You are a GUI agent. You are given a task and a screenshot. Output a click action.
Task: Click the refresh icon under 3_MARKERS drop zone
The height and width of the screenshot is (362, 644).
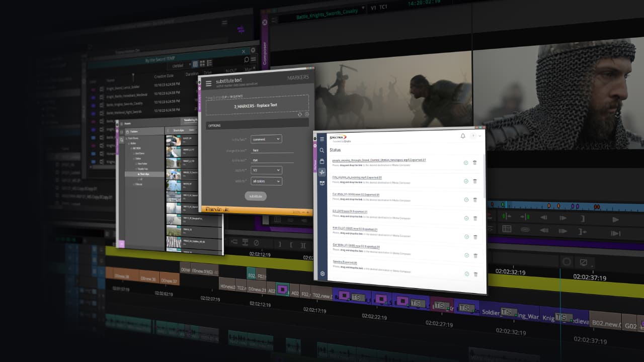(x=299, y=115)
